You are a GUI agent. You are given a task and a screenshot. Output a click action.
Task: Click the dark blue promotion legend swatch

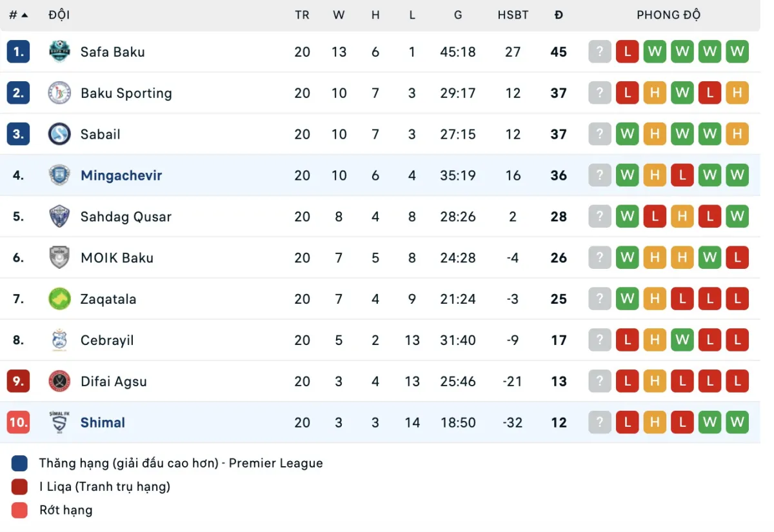click(x=19, y=463)
